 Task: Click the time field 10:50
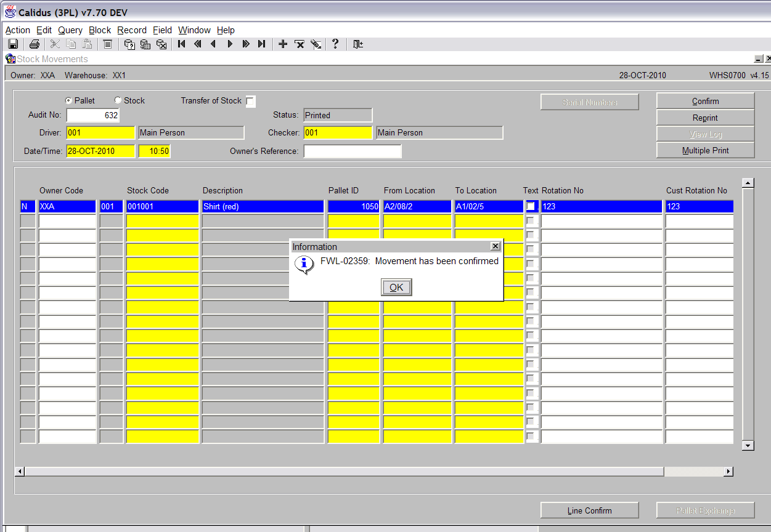(155, 151)
